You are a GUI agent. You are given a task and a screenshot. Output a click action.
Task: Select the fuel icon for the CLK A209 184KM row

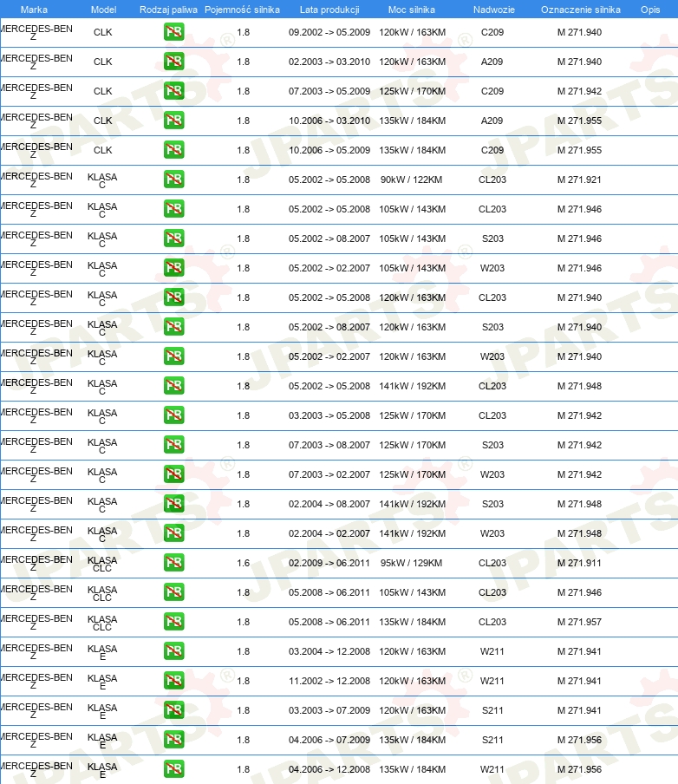tap(174, 121)
